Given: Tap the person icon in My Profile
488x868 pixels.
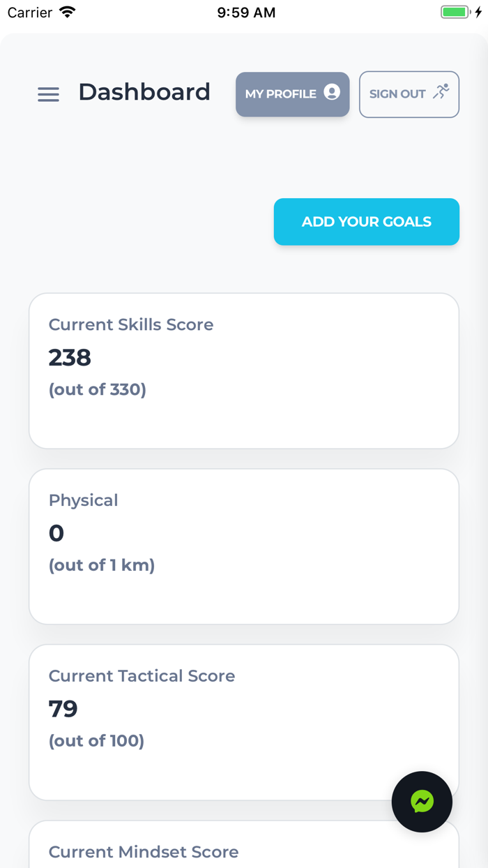Looking at the screenshot, I should point(332,92).
